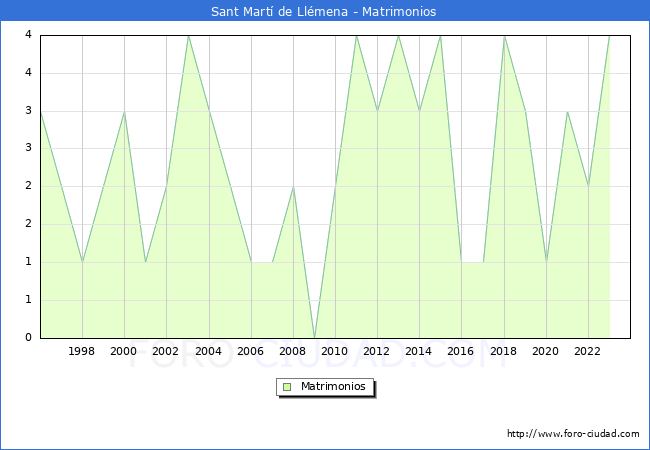Click the chart peak at year 2015
This screenshot has height=450, width=650.
[440, 36]
